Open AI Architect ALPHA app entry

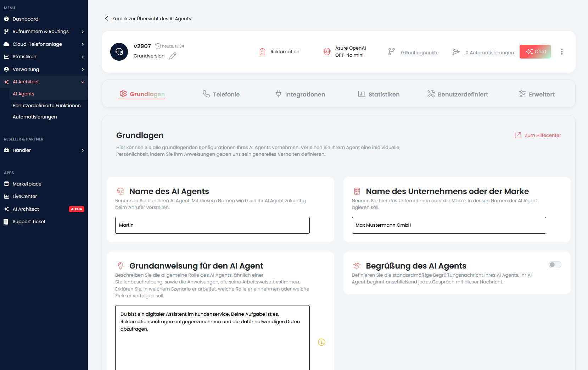click(44, 209)
